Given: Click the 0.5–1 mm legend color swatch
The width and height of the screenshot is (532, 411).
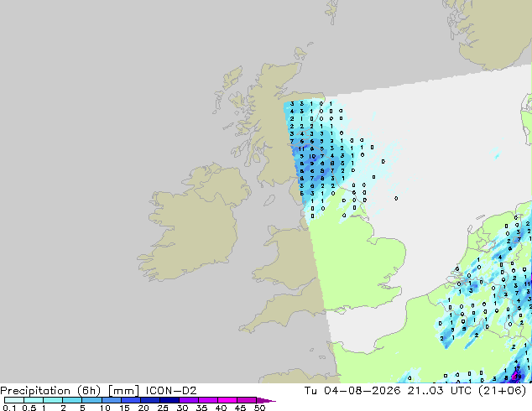Looking at the screenshot, I should point(34,400).
